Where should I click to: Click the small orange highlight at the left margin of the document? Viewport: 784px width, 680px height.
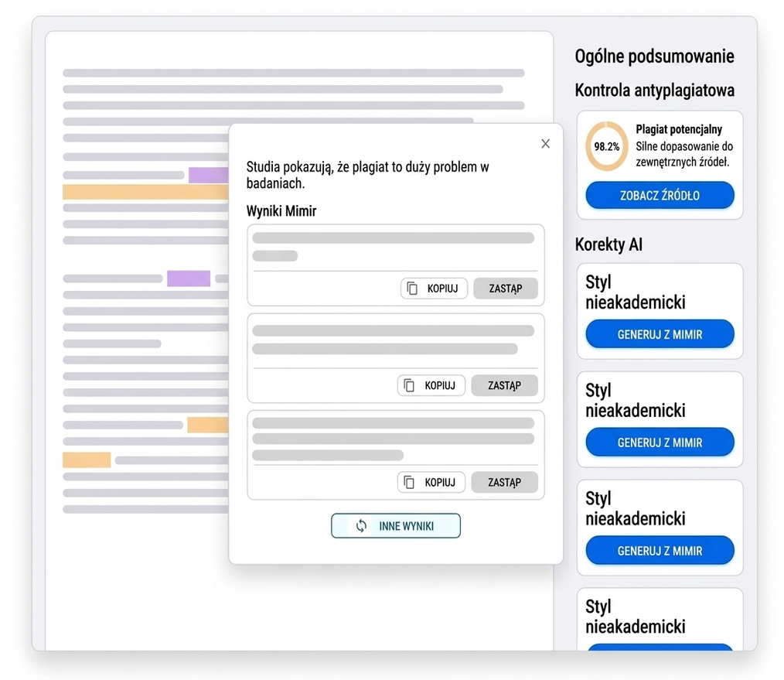pyautogui.click(x=87, y=460)
